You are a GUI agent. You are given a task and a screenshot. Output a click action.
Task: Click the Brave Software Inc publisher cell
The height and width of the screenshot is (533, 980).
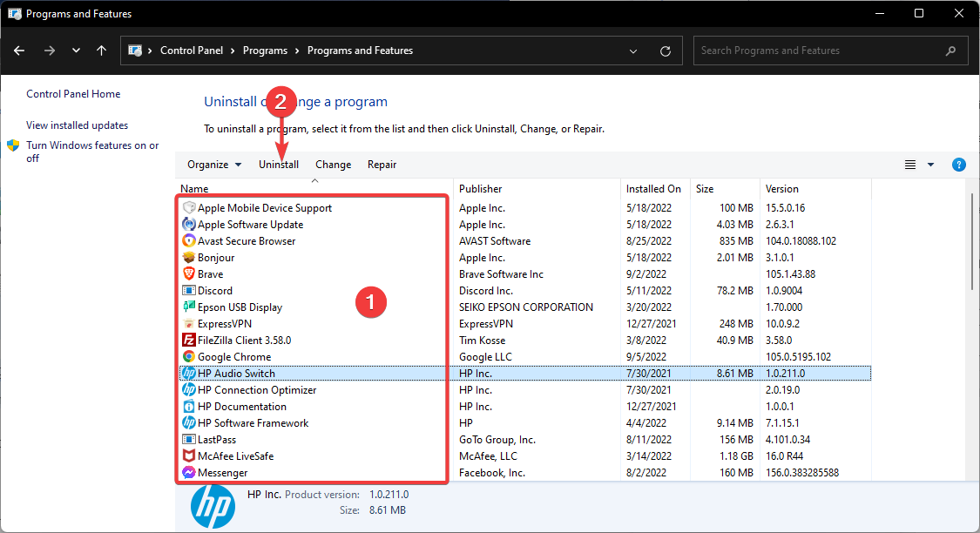(501, 274)
